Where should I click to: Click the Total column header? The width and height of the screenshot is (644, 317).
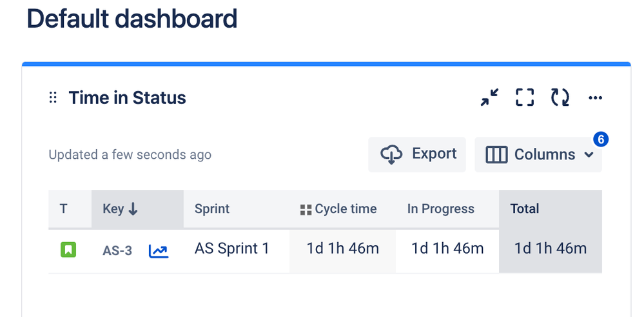525,209
